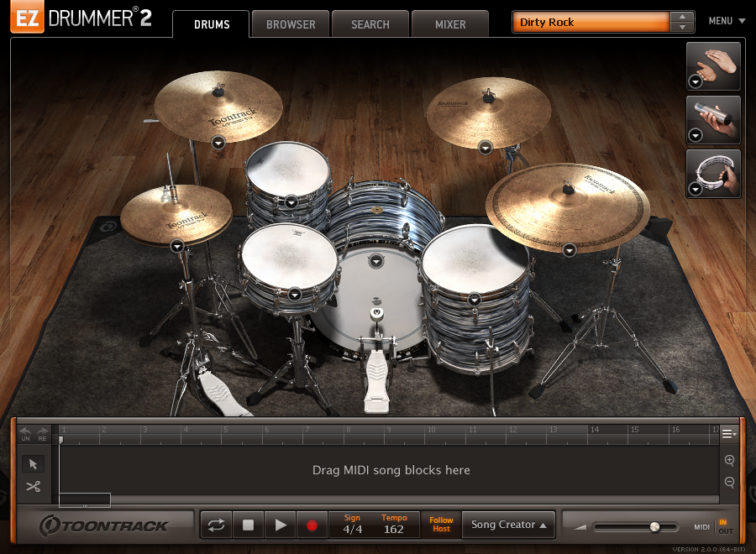Open the ride cymbal dropdown arrow
756x554 pixels.
pyautogui.click(x=570, y=250)
